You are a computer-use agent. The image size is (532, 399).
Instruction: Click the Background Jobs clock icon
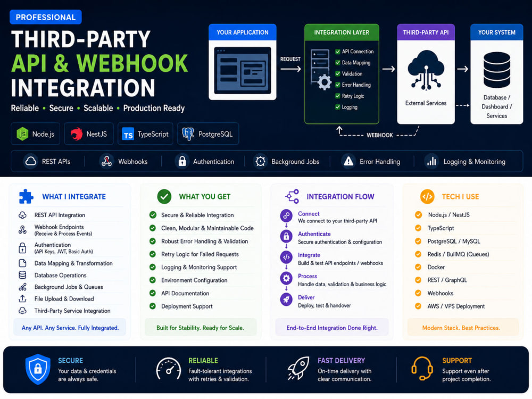(x=261, y=162)
